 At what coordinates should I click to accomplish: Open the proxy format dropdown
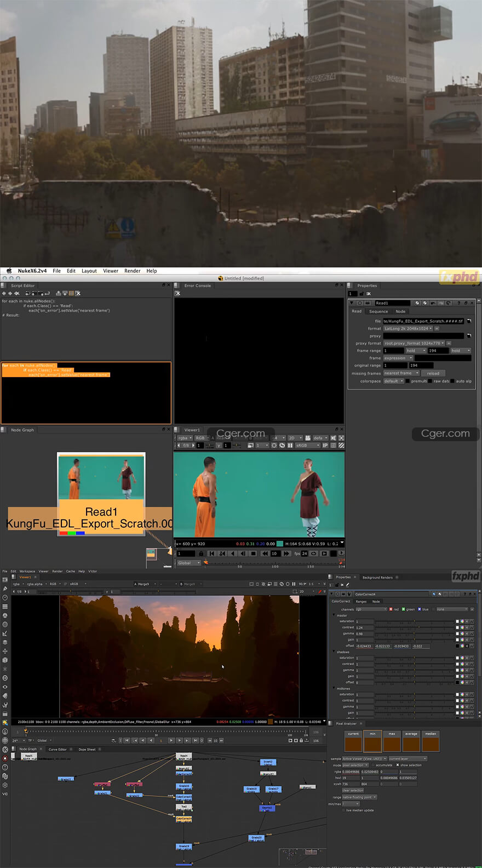(414, 343)
